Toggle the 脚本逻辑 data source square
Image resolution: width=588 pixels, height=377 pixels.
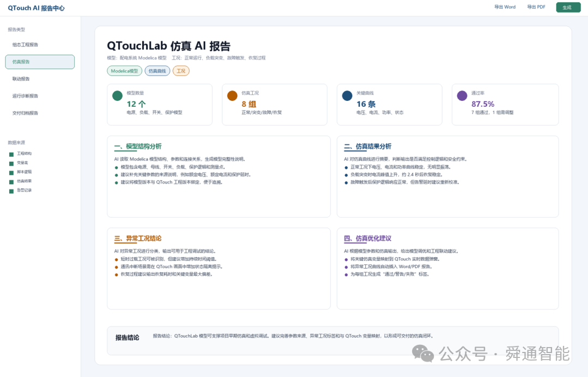coord(11,173)
